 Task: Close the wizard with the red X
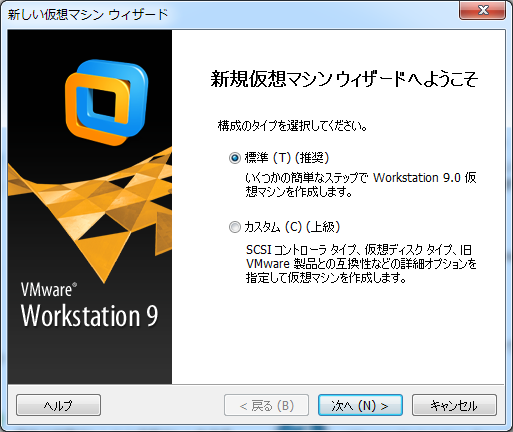tap(482, 10)
